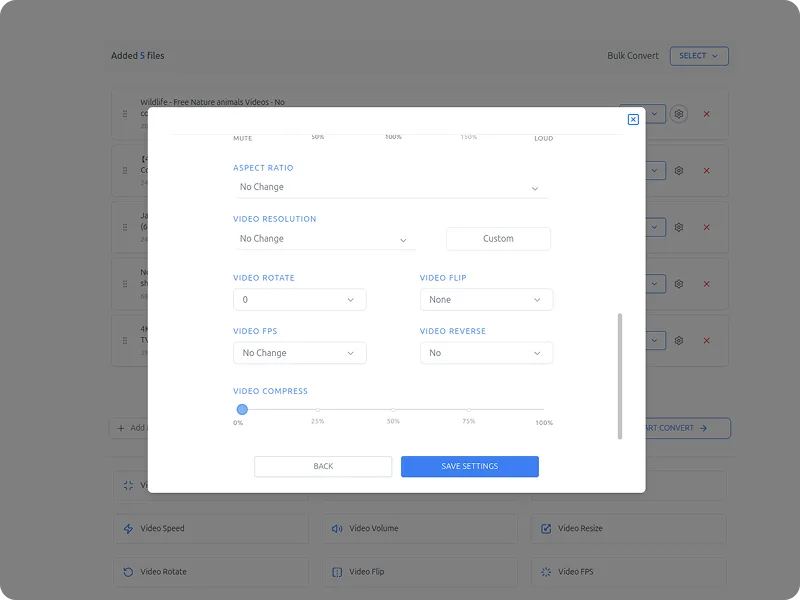800x600 pixels.
Task: Grab the drag handle of the Wildlife file
Action: pyautogui.click(x=125, y=114)
